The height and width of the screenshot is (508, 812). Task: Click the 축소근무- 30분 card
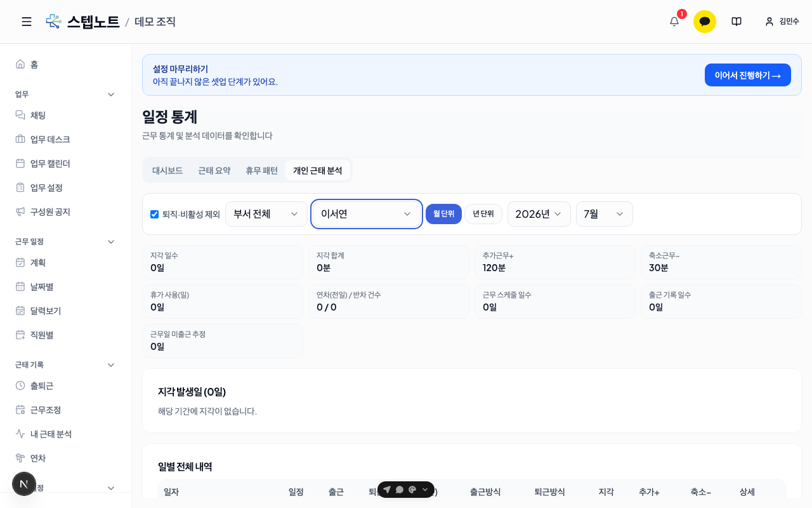click(x=721, y=262)
